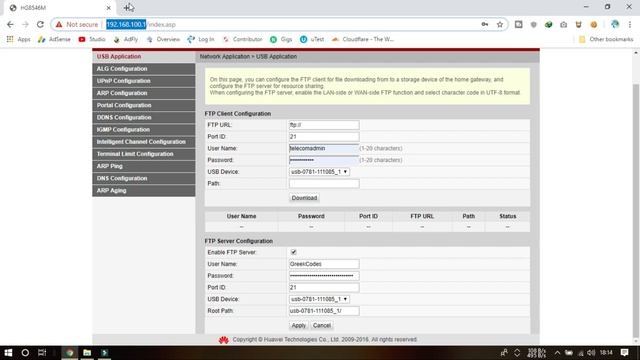Open ARP Configuration menu item
Screen dimensions: 640x360
[144, 93]
